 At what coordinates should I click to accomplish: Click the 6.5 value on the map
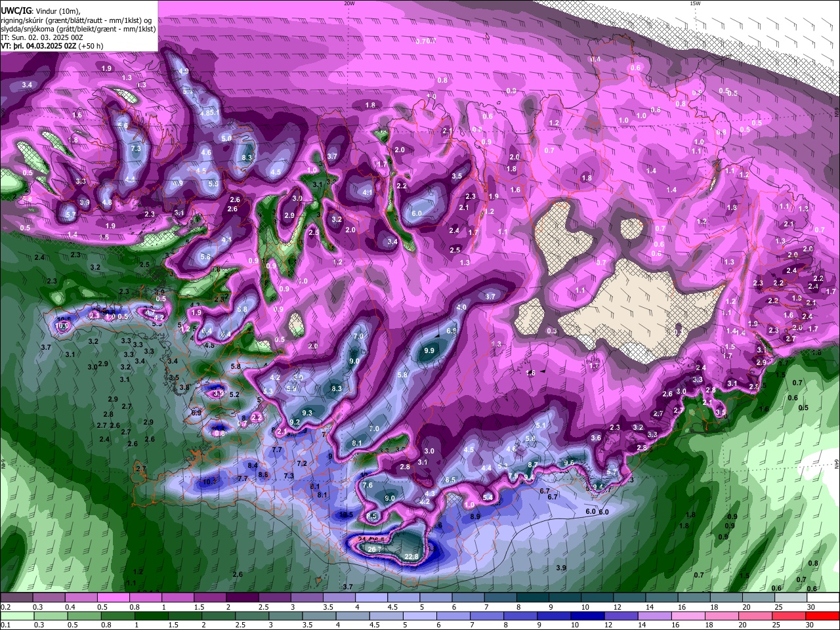[450, 480]
